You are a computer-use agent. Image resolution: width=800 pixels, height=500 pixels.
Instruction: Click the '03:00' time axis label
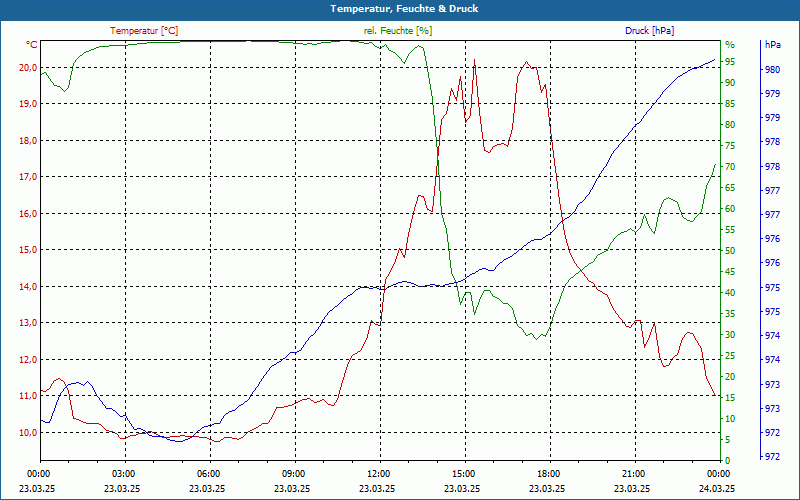[x=122, y=474]
